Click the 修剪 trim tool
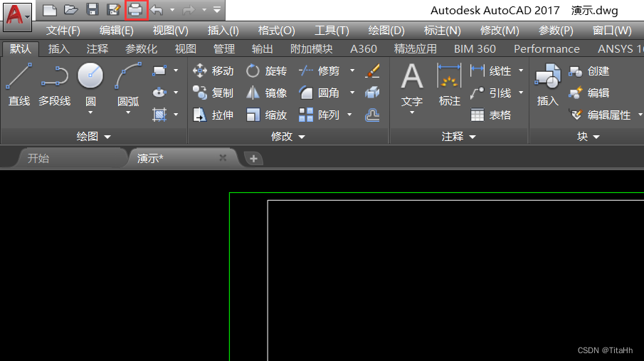 point(320,70)
